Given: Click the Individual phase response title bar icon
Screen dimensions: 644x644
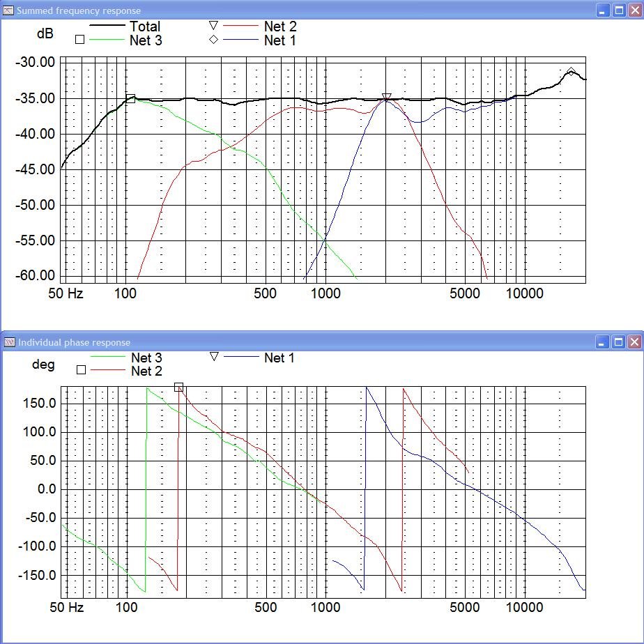Looking at the screenshot, I should click(x=9, y=342).
